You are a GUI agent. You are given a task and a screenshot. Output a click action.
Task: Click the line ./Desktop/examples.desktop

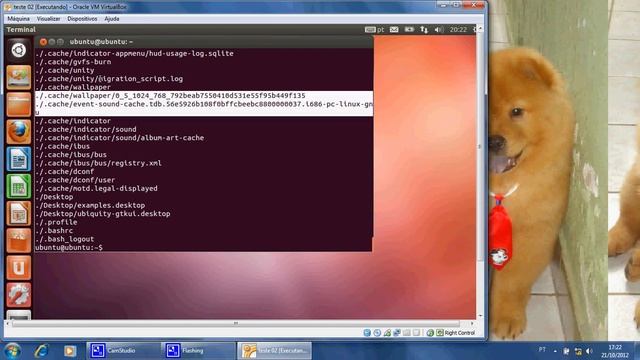point(90,205)
